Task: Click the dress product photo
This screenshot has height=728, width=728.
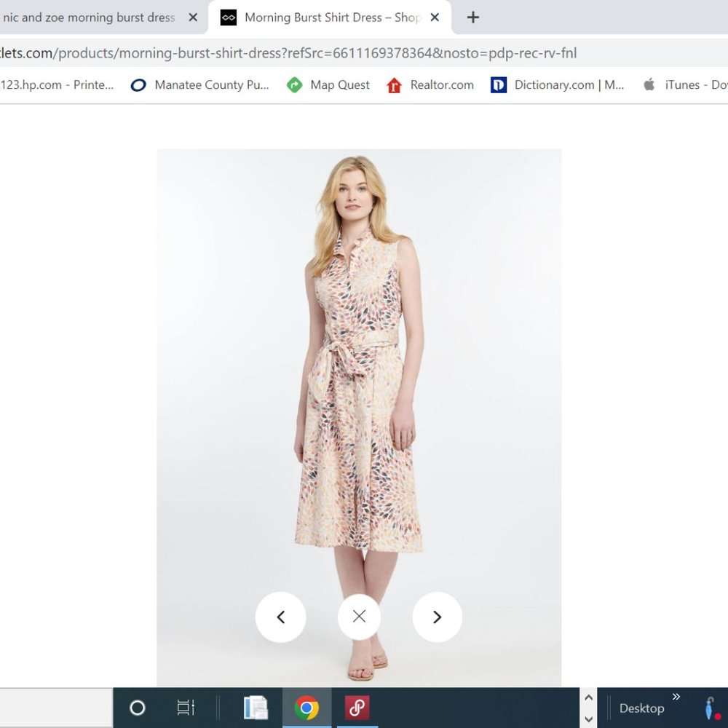Action: tap(359, 417)
